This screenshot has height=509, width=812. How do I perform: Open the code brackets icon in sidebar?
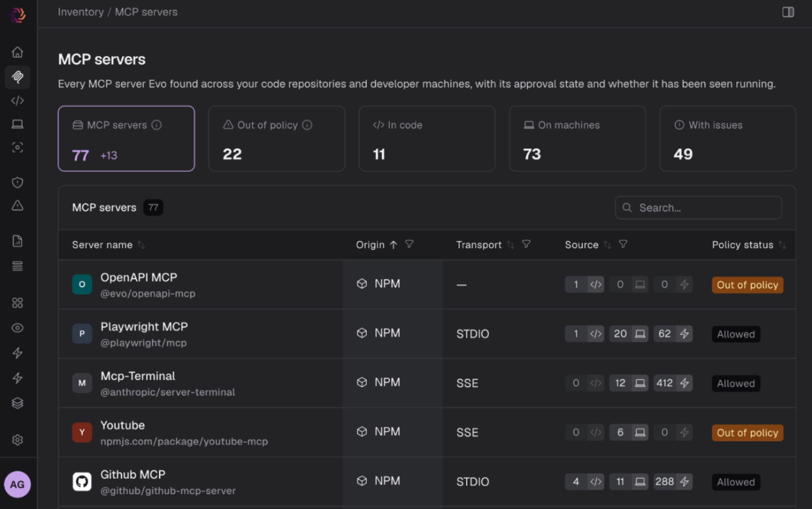(x=17, y=101)
